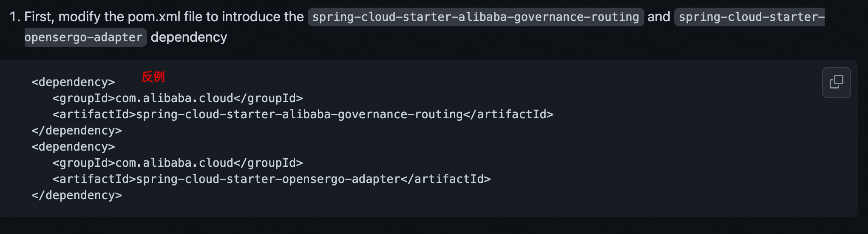Viewport: 868px width, 234px height.
Task: Click the list number '1.'
Action: [15, 17]
